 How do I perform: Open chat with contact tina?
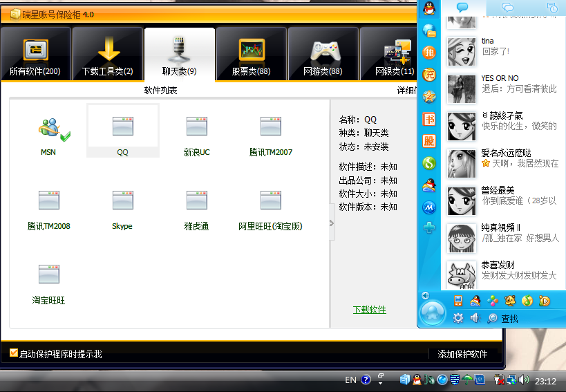point(504,52)
